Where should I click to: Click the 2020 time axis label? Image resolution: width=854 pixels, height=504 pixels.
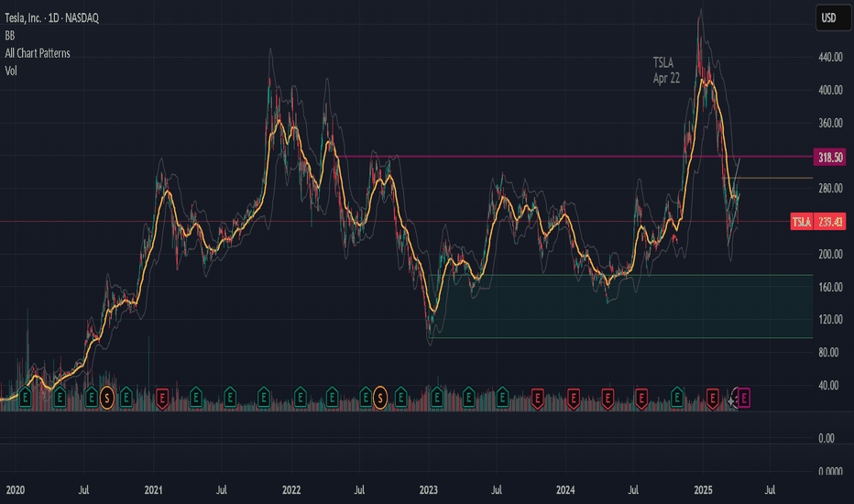click(16, 490)
